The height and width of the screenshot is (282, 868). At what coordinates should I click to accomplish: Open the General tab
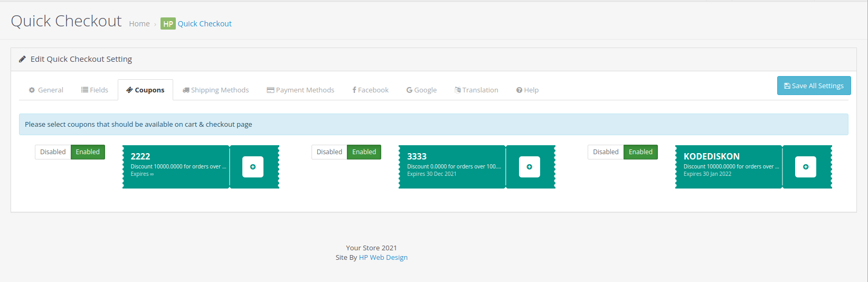(46, 90)
